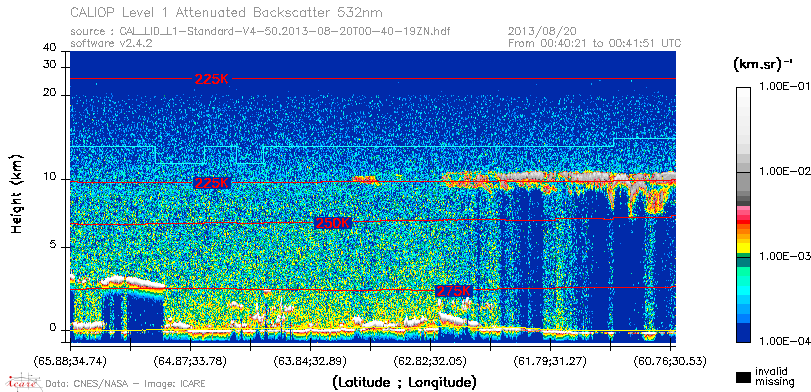This screenshot has width=811, height=392.
Task: Click the 'software v2.4.2' text
Action: 111,43
